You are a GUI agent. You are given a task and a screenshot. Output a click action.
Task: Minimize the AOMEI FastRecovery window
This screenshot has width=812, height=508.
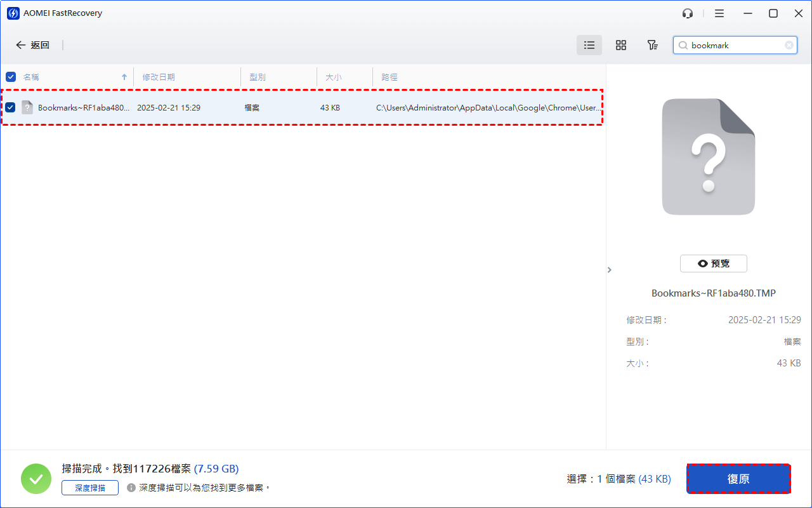747,13
